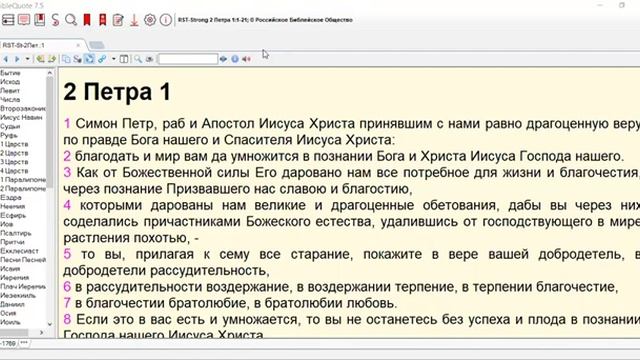Viewport: 640px width, 360px height.
Task: Select Ездра in the book list
Action: [x=11, y=198]
